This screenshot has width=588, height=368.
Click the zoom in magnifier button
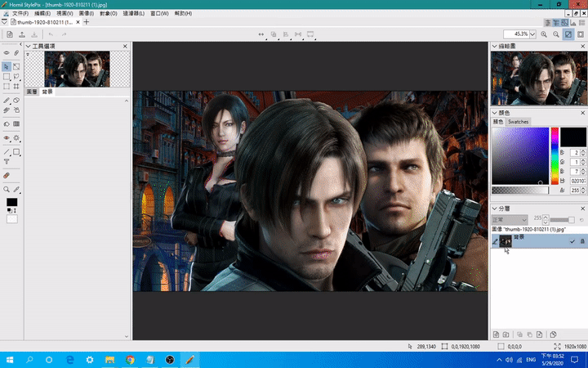click(x=544, y=34)
